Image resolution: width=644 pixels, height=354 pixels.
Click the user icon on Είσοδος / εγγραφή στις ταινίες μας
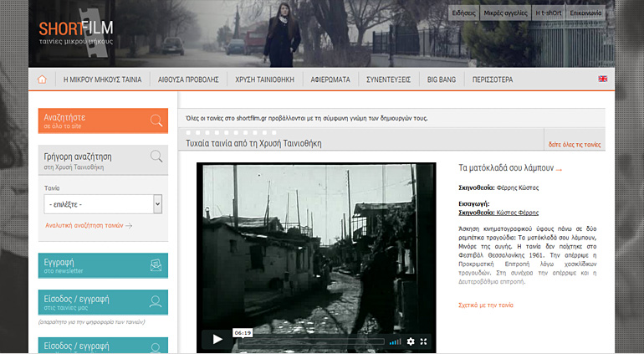coord(156,302)
